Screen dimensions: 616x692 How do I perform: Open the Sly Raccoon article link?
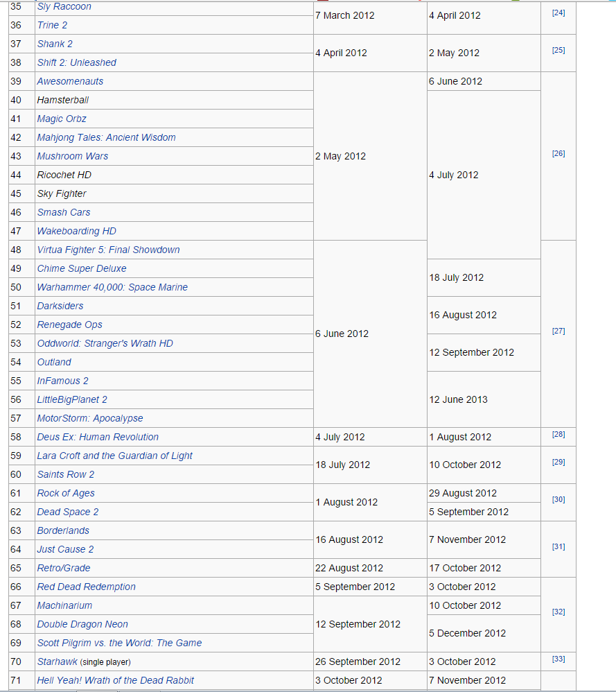tap(64, 7)
